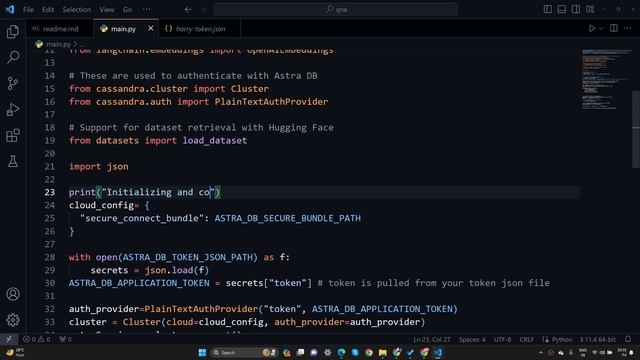The image size is (640, 360).
Task: Close the main.py tab
Action: click(x=151, y=28)
